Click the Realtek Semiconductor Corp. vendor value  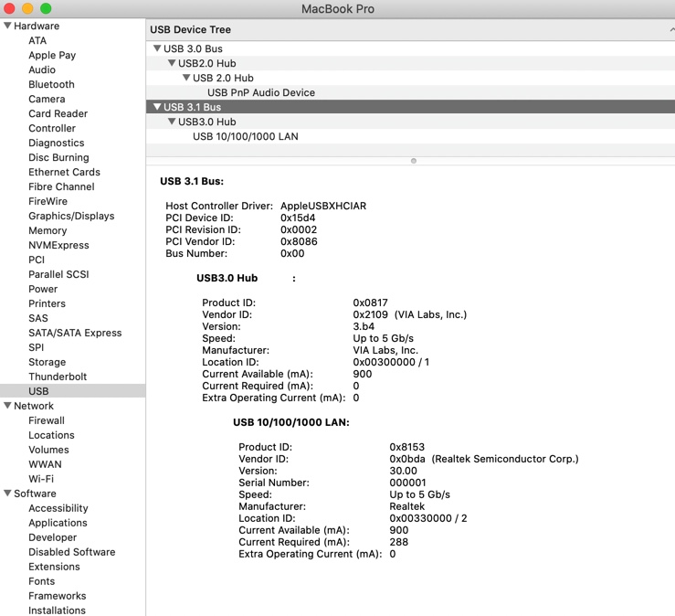505,459
